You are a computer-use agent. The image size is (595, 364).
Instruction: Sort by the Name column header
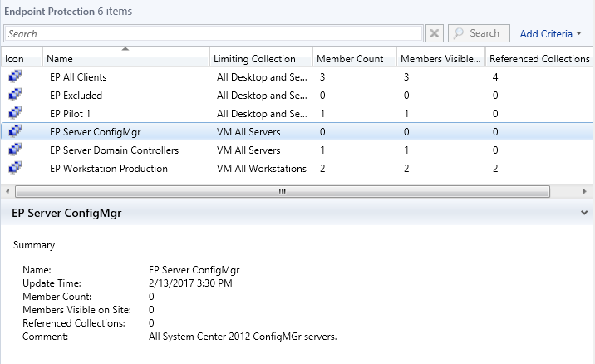pyautogui.click(x=125, y=59)
